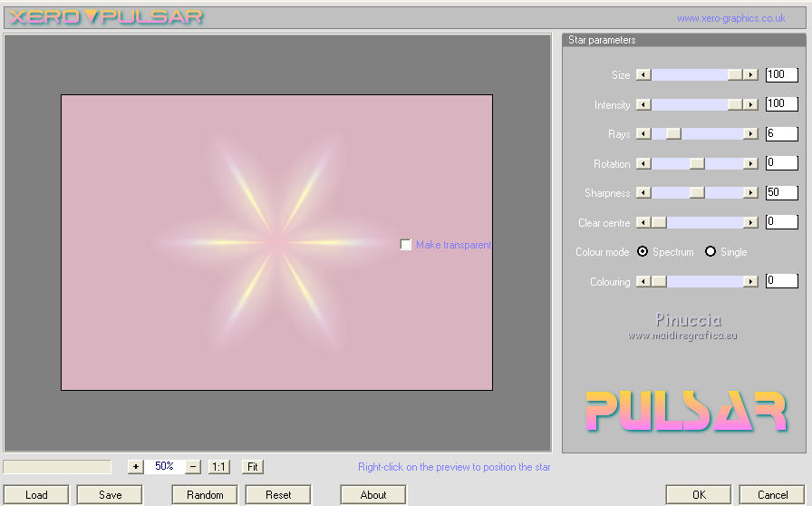Increase Rotation with right arrow
This screenshot has height=506, width=812.
tap(750, 163)
